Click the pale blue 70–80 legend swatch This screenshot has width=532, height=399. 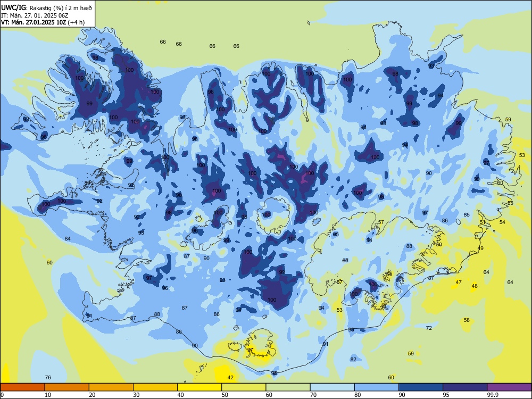tap(332, 387)
